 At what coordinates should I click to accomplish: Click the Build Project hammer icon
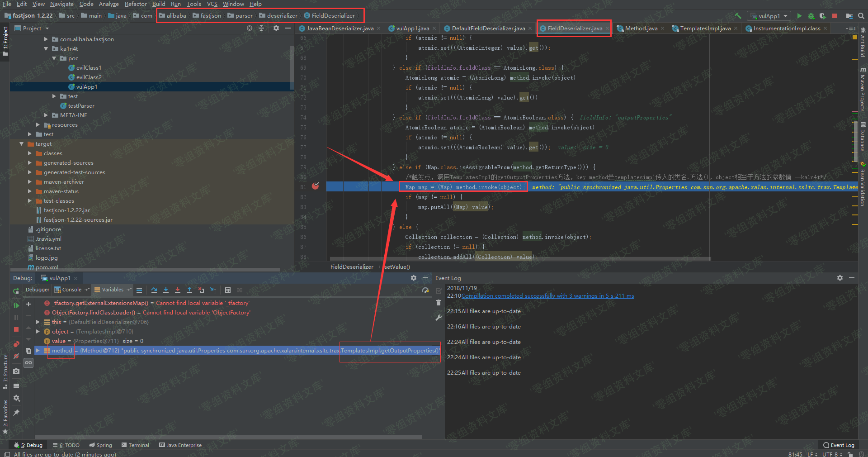point(738,16)
